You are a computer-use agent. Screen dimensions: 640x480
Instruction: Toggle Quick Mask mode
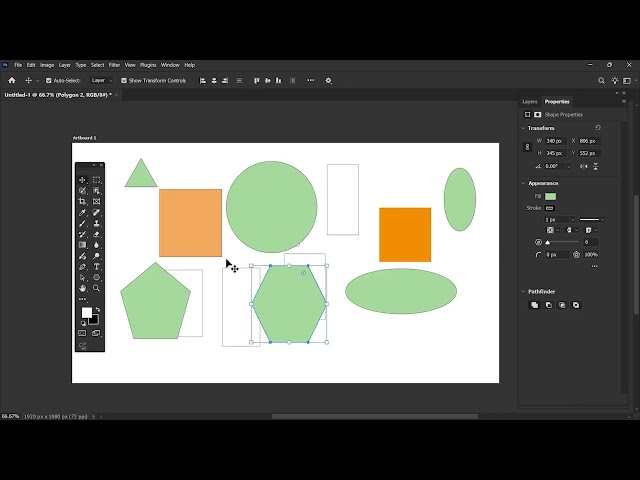(82, 333)
